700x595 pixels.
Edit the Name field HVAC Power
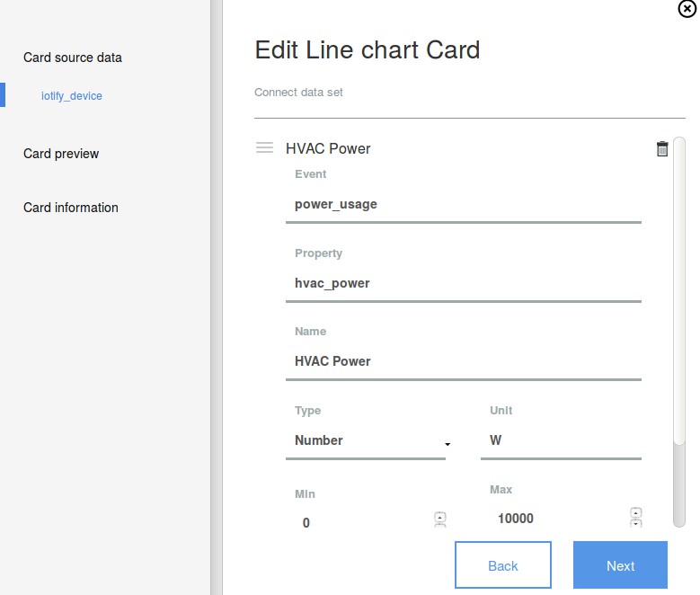[x=463, y=361]
